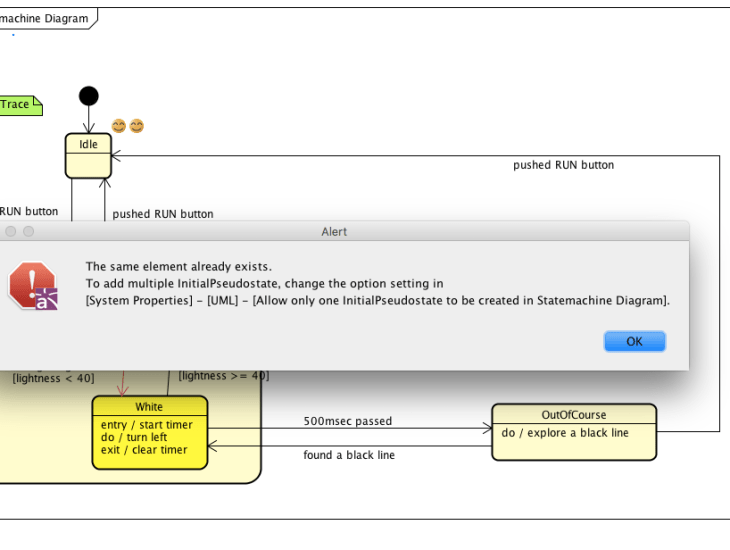Click "entry / start timer" in White state

pos(147,425)
